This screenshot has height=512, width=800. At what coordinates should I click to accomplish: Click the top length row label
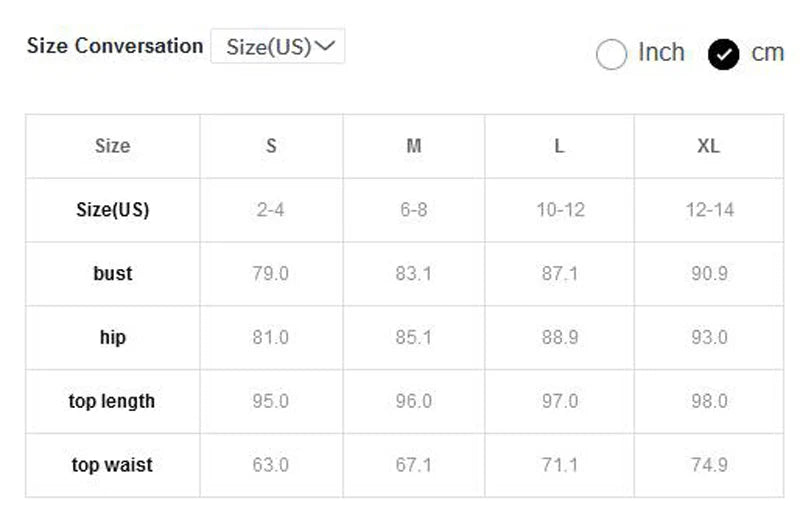tap(112, 402)
